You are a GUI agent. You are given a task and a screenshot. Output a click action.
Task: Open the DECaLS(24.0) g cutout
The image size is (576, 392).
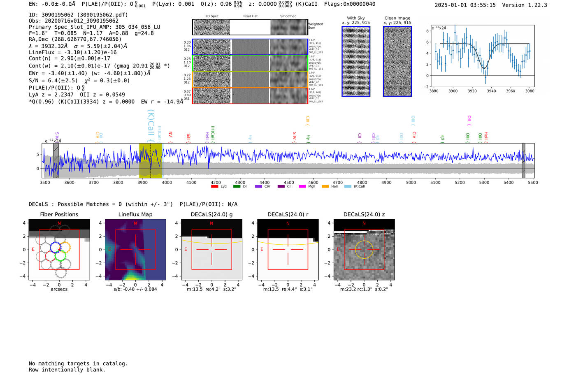[212, 249]
